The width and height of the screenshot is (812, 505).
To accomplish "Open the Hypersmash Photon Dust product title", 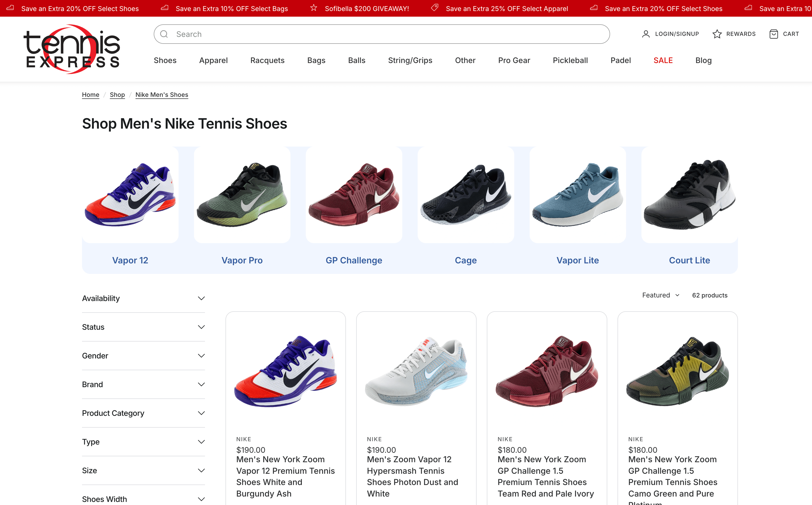I will tap(413, 477).
